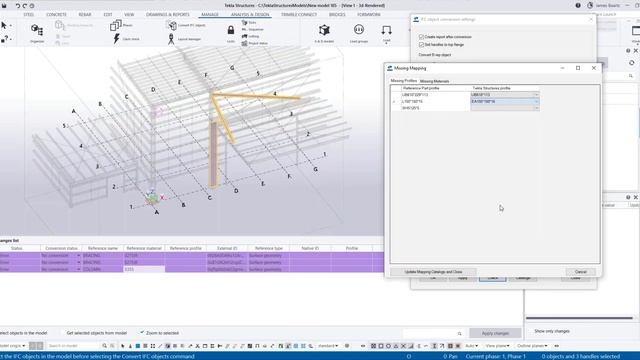
Task: Open the help icon in title bar
Action: tap(578, 6)
